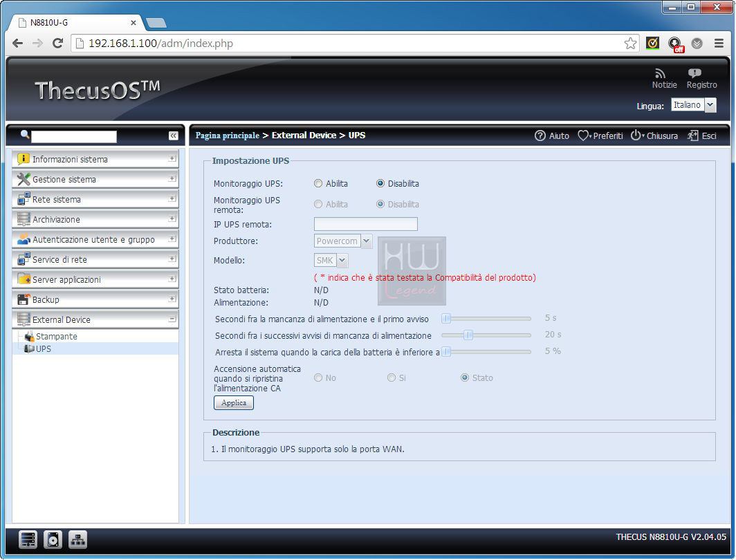Select Abilita for Monitoraggio UPS remota
This screenshot has width=736, height=560.
coord(318,204)
